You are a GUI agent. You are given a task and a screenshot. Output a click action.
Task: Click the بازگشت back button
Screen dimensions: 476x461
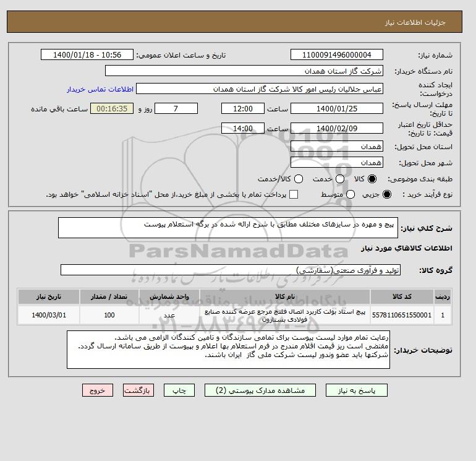pos(138,390)
